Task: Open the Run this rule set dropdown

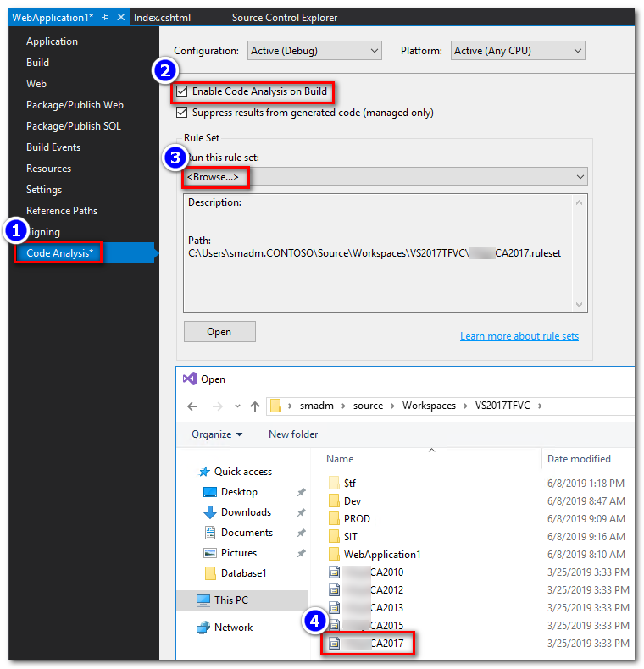Action: 386,177
